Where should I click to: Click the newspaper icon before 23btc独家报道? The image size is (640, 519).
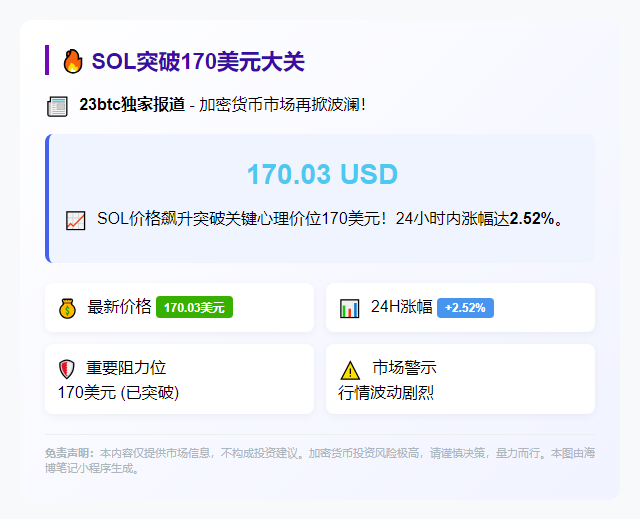coord(57,106)
